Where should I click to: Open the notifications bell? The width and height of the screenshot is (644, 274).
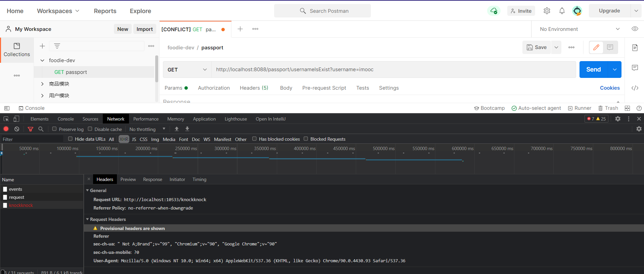pyautogui.click(x=562, y=11)
